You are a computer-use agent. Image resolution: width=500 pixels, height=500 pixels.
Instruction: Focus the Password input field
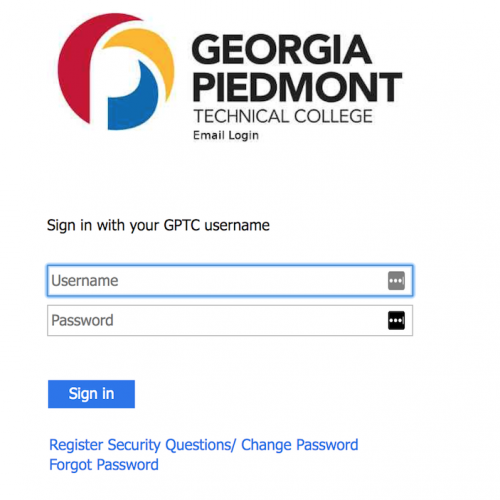tap(230, 320)
